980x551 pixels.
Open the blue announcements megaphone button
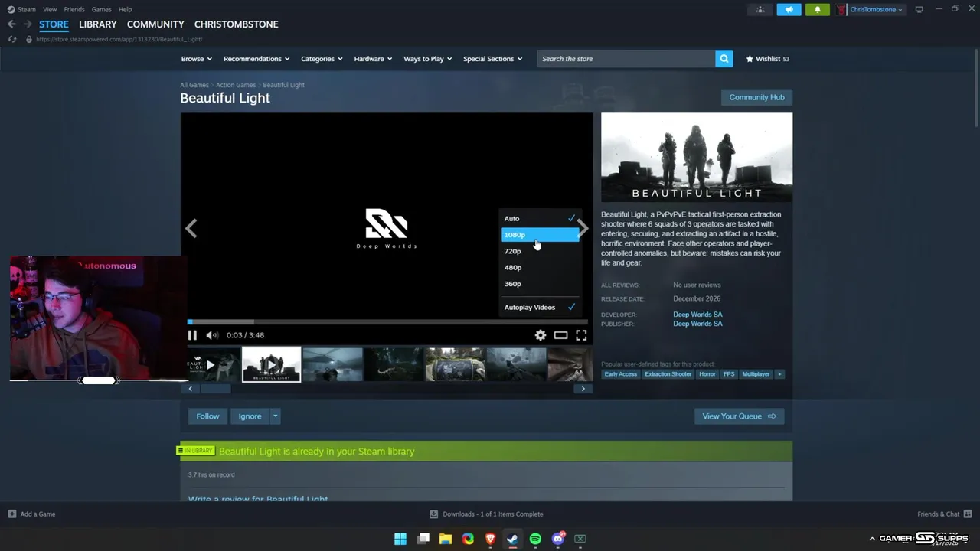[789, 9]
